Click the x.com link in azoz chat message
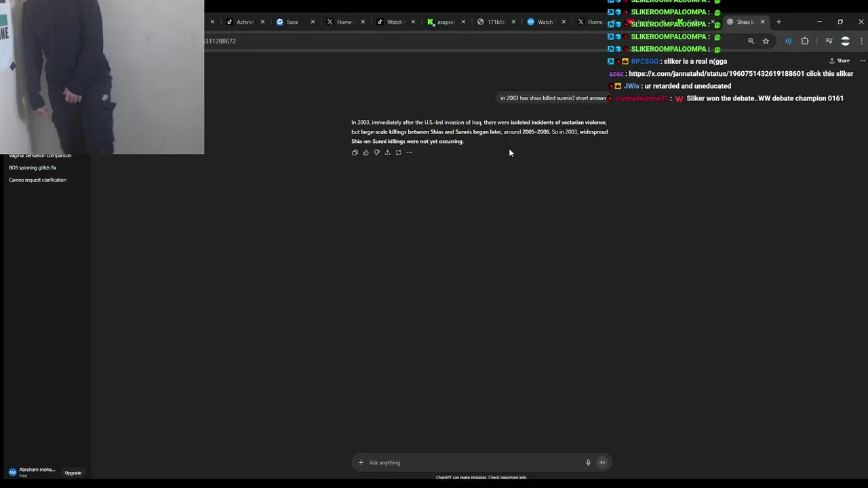The image size is (868, 488). click(716, 74)
